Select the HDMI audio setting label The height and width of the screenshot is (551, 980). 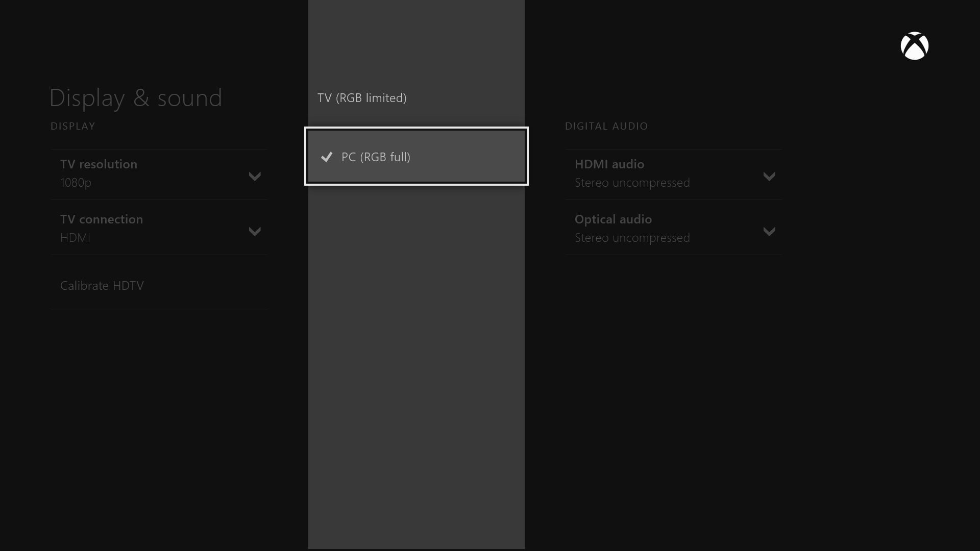[609, 164]
